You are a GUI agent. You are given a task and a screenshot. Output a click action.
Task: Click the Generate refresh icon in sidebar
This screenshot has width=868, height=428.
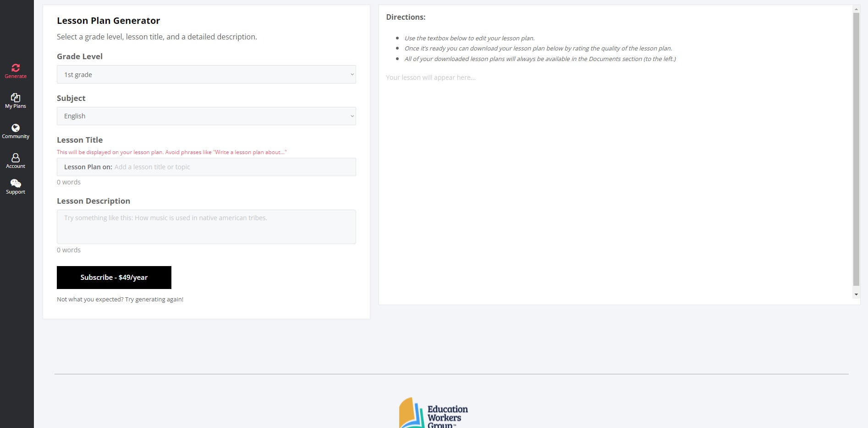16,68
